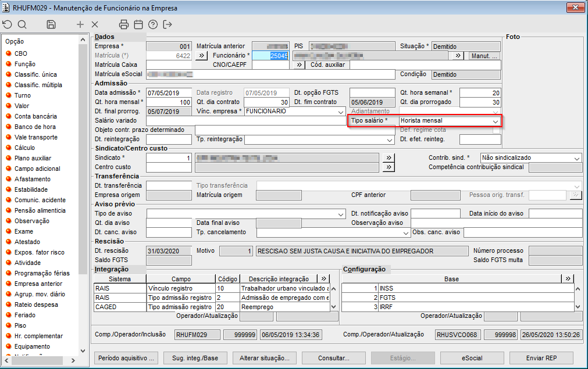The width and height of the screenshot is (588, 369).
Task: Click the Qt. hora semanal field
Action: 480,93
